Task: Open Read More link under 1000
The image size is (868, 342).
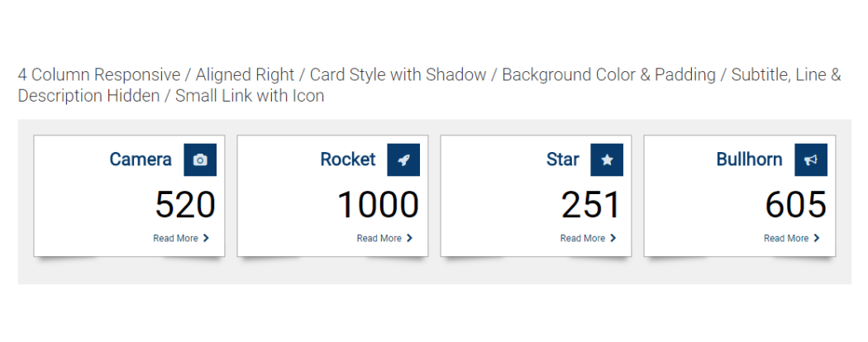Action: 379,238
